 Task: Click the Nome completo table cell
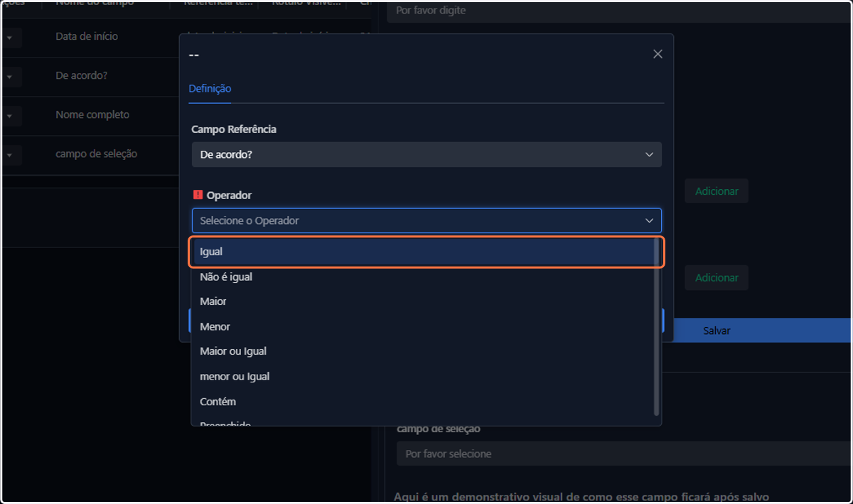coord(92,114)
